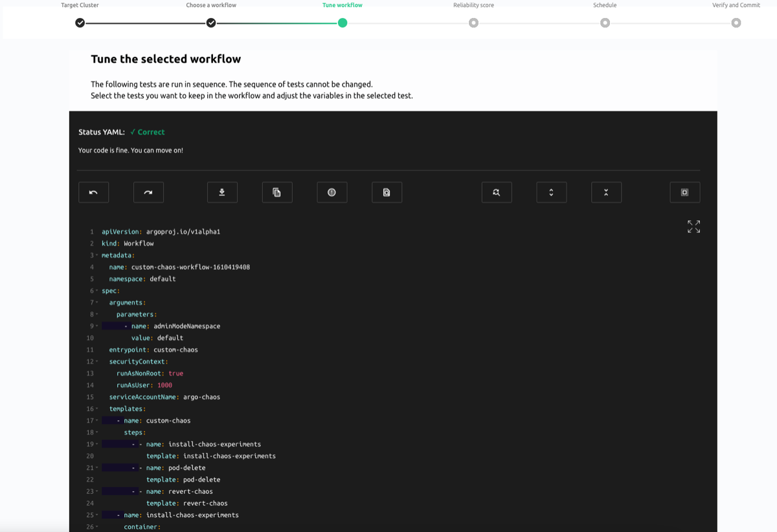Fold the pod-delete step on line 21

(x=97, y=468)
